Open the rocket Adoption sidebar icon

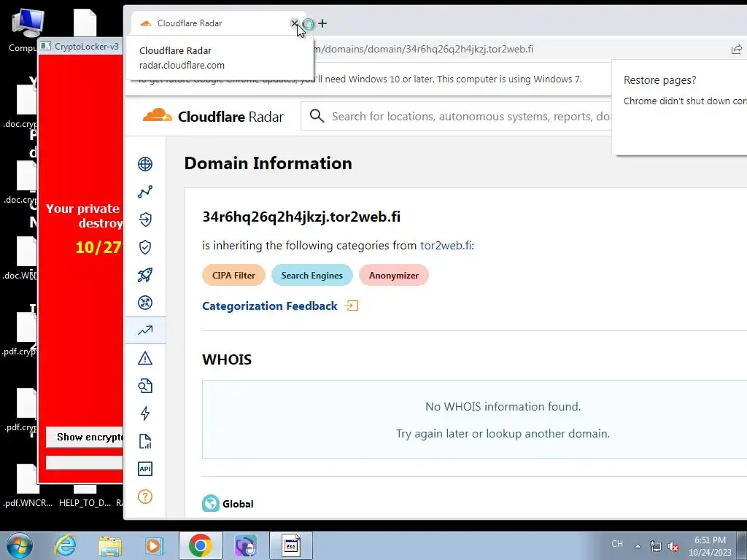click(145, 275)
